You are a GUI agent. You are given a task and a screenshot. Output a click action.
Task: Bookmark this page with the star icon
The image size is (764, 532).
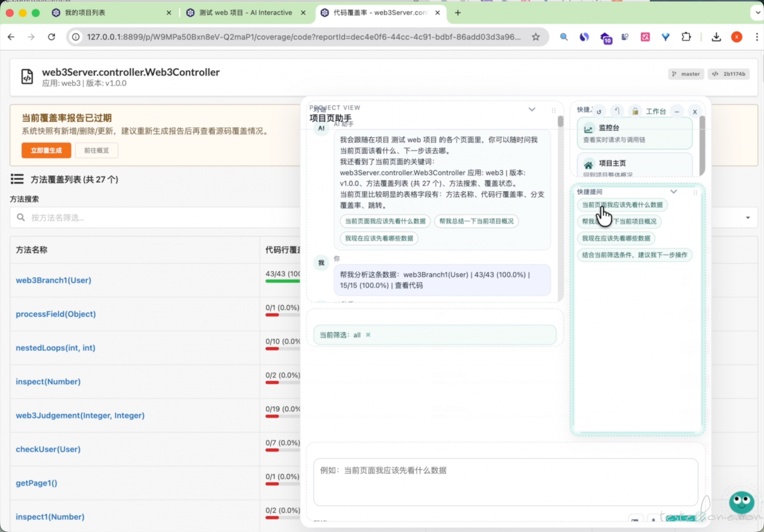coord(536,37)
